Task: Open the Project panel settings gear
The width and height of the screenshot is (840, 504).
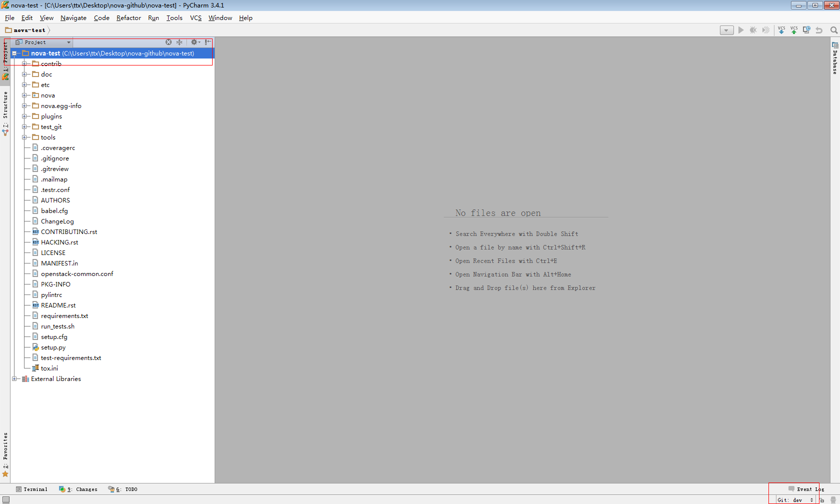Action: pos(195,42)
